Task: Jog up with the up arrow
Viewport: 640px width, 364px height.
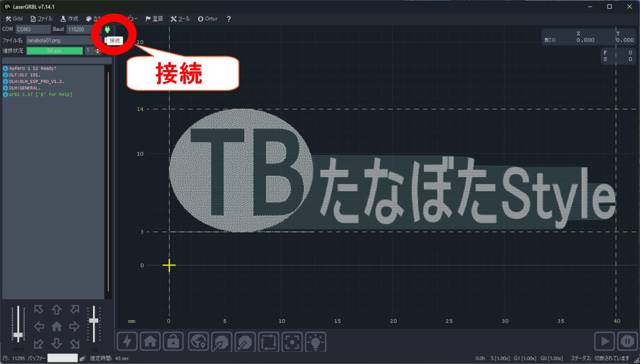Action: point(57,309)
